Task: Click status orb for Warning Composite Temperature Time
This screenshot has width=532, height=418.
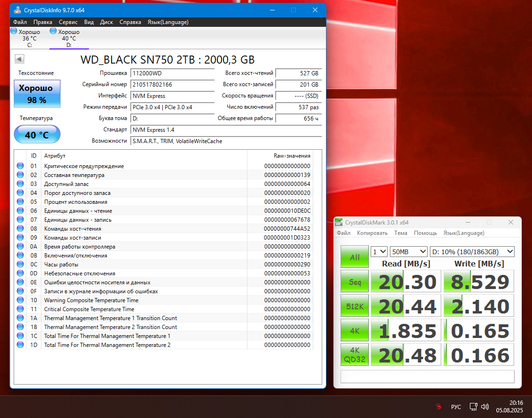Action: tap(20, 300)
